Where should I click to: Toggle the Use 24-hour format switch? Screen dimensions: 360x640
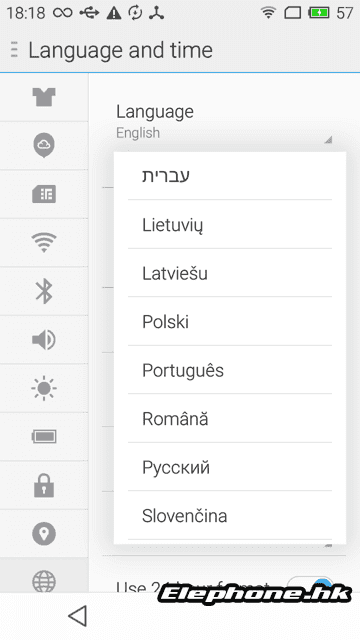coord(310,584)
